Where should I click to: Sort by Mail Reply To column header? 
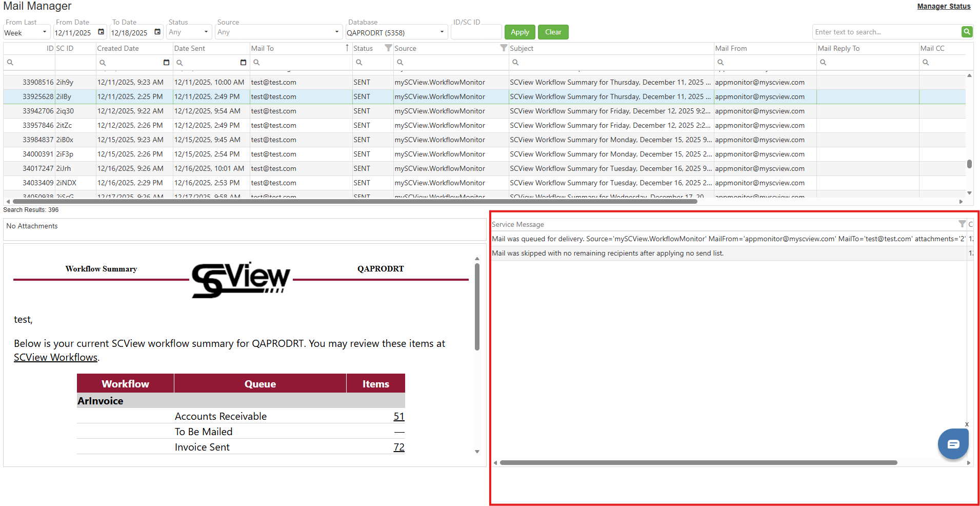coord(867,48)
